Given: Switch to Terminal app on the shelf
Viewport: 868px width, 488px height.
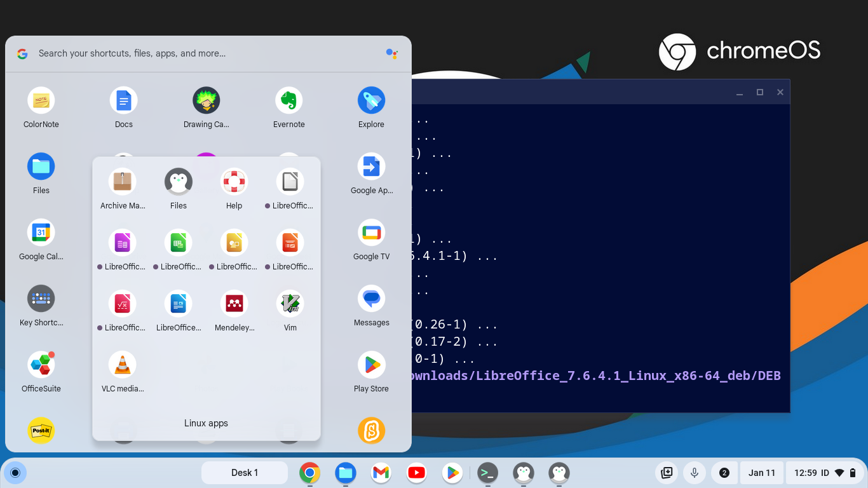Looking at the screenshot, I should 487,473.
